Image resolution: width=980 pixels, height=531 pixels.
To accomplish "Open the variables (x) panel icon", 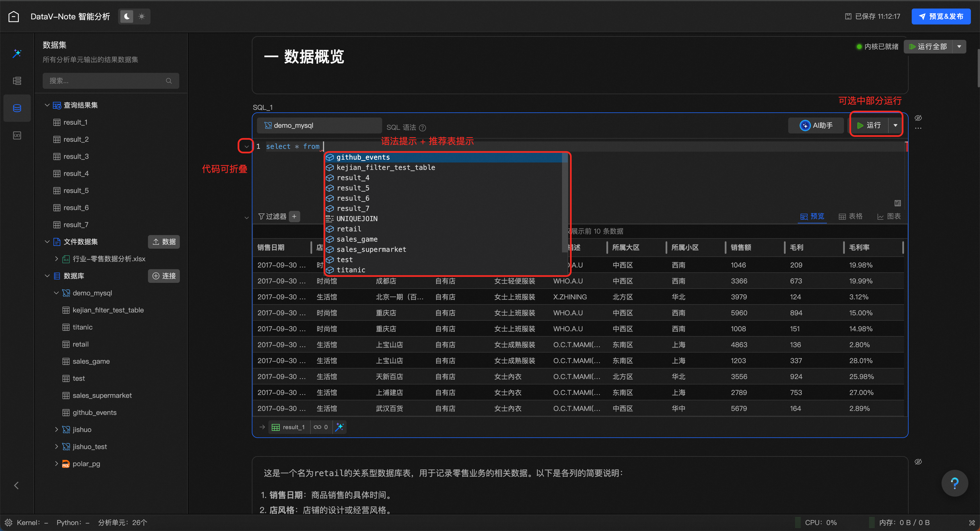I will 17,135.
